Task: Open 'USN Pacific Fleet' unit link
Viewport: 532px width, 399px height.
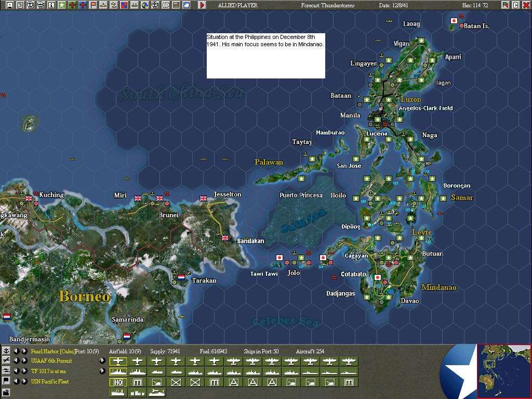Action: [50, 381]
